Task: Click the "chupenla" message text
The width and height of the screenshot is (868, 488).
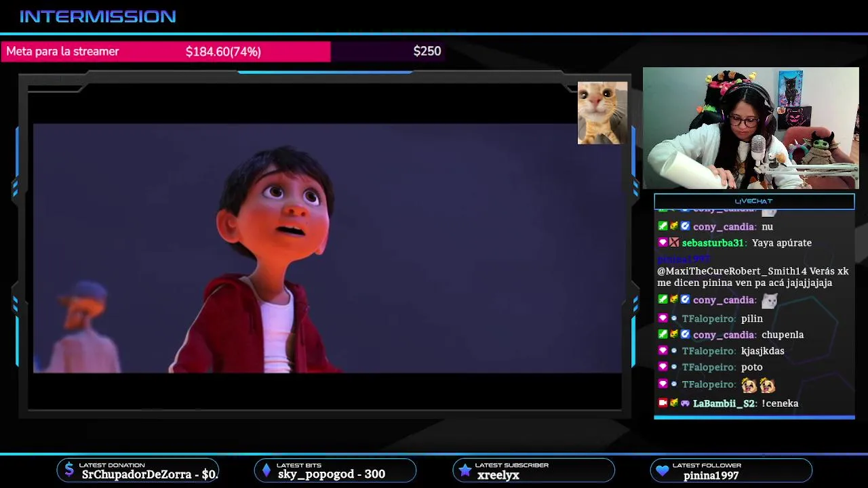Action: [x=783, y=335]
